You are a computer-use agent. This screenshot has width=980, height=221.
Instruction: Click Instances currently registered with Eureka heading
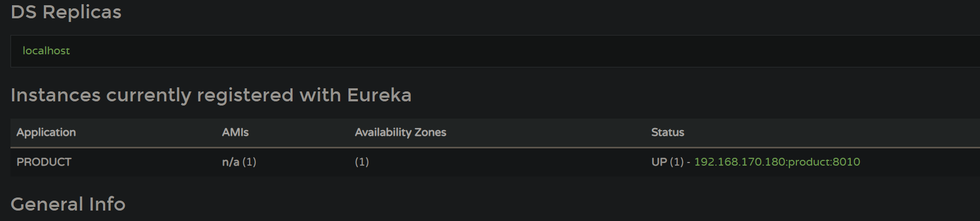click(211, 95)
